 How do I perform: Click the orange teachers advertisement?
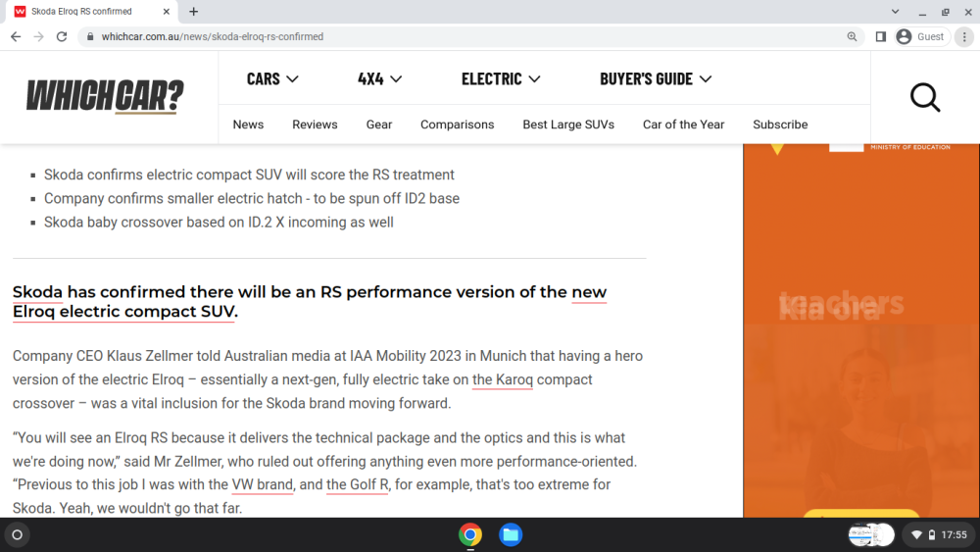click(861, 330)
